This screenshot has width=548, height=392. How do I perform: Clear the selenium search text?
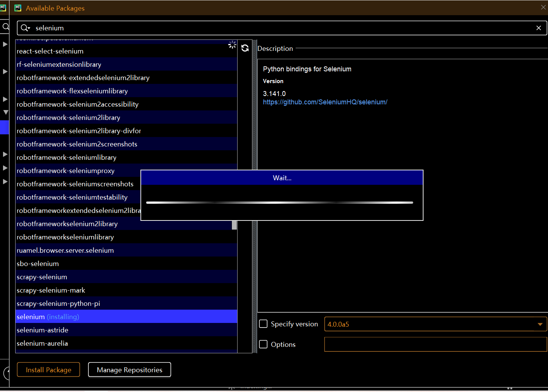coord(539,28)
